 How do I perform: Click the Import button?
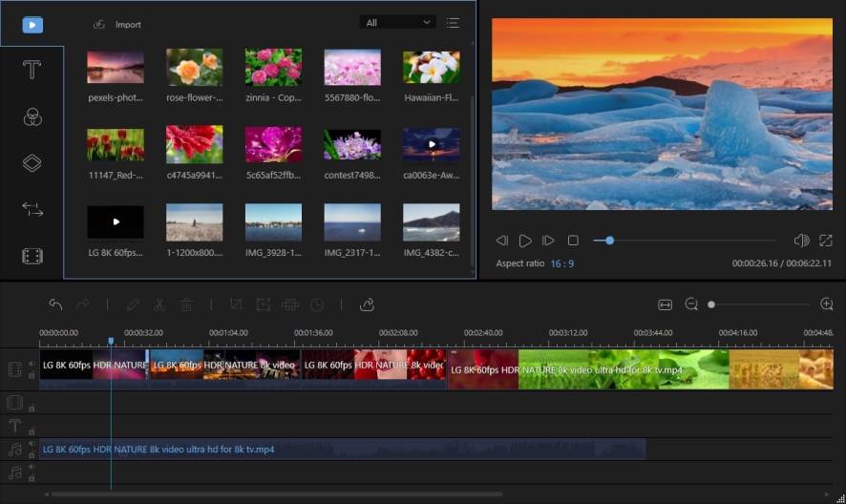point(117,25)
